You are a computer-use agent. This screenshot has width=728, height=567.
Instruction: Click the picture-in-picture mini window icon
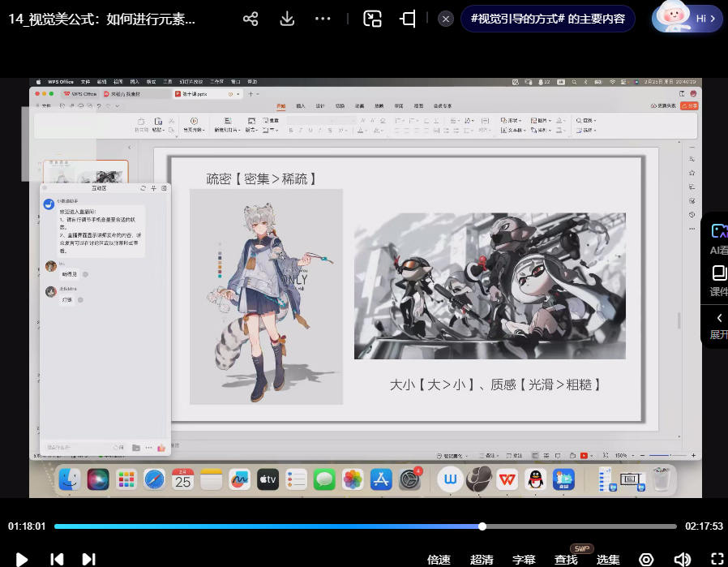[x=372, y=19]
